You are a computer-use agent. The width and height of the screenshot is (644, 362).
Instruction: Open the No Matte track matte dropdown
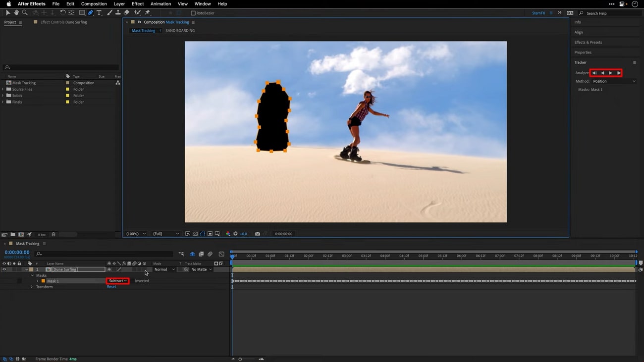pyautogui.click(x=202, y=269)
